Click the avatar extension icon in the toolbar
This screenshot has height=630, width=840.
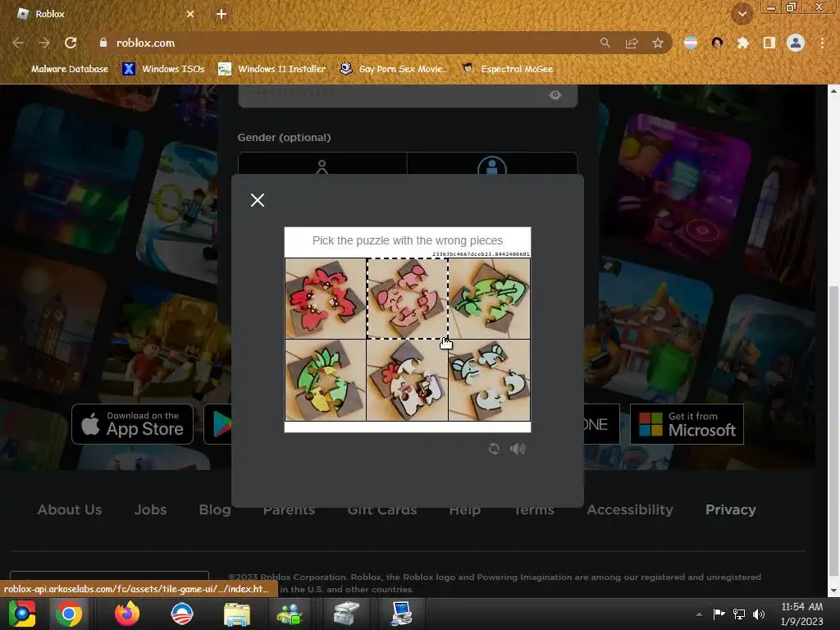click(717, 43)
